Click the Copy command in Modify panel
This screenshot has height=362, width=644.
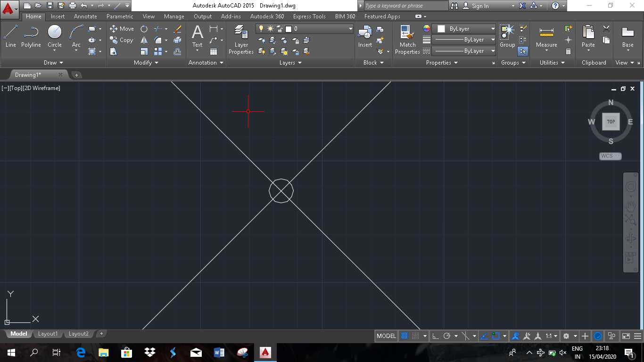[122, 40]
